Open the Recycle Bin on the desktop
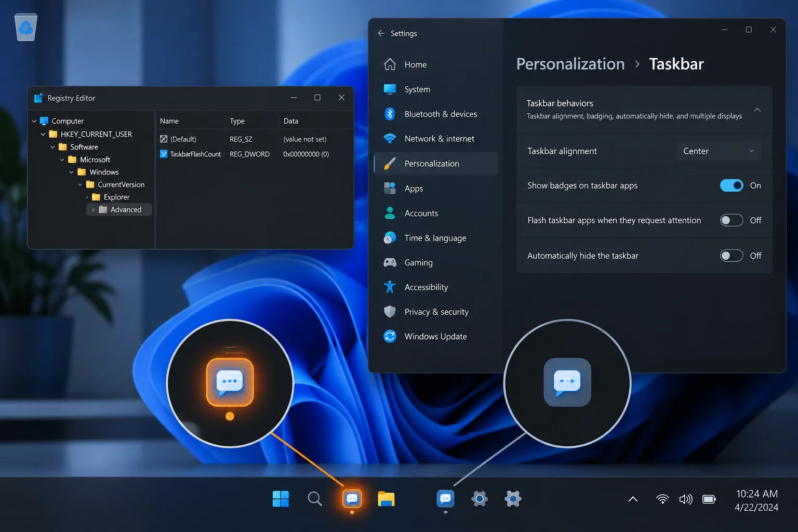This screenshot has height=532, width=798. coord(25,27)
